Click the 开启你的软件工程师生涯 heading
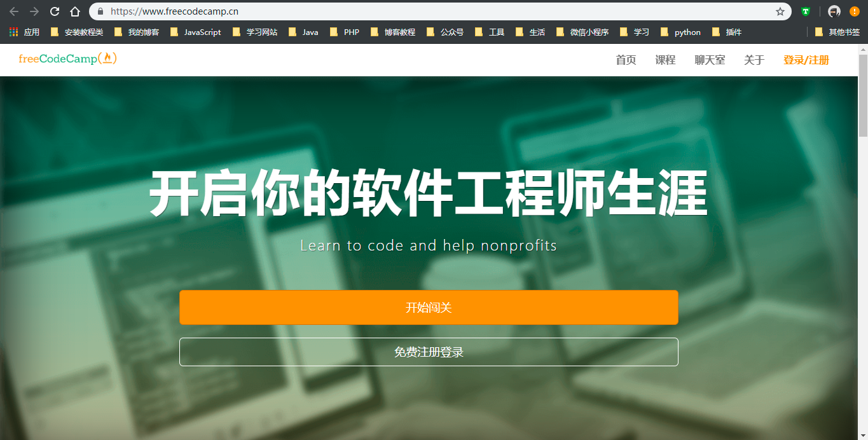This screenshot has width=868, height=440. (x=429, y=194)
